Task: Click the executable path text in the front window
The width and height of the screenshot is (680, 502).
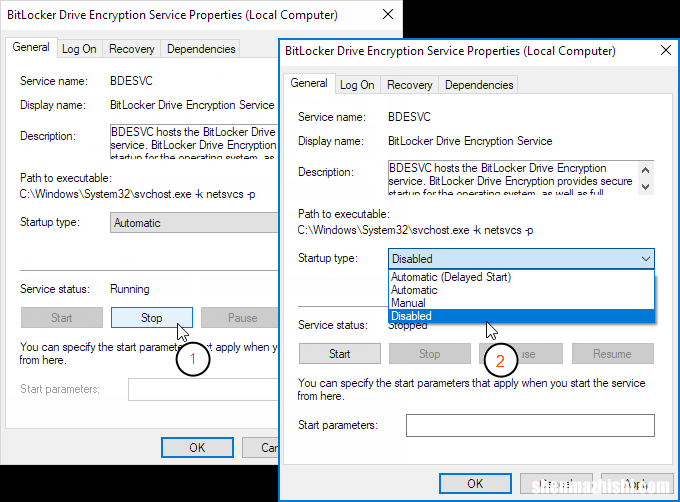Action: click(x=415, y=230)
